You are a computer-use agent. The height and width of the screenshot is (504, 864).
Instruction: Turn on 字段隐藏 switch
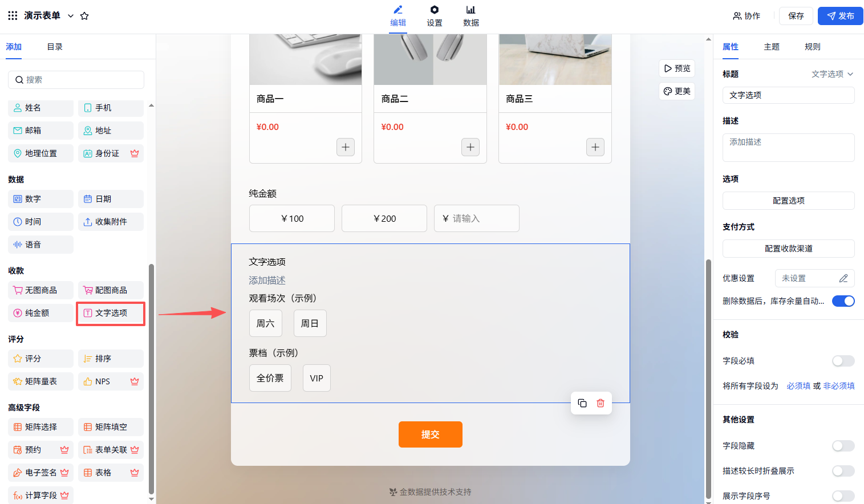843,446
